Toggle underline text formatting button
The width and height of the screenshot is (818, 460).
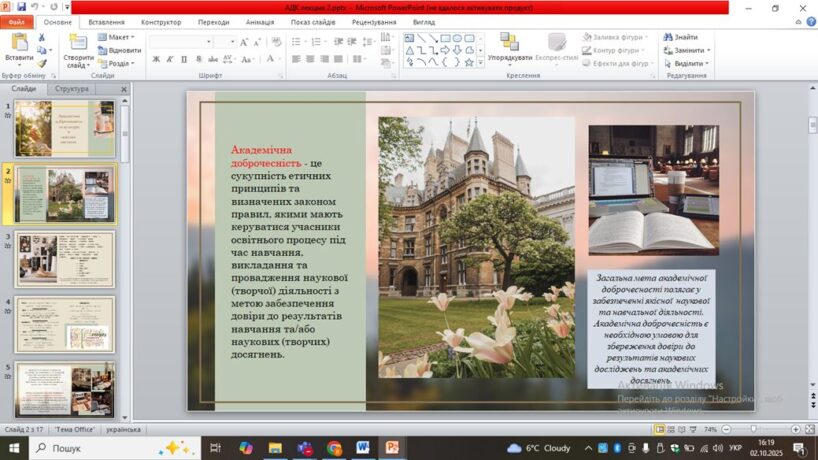click(184, 59)
